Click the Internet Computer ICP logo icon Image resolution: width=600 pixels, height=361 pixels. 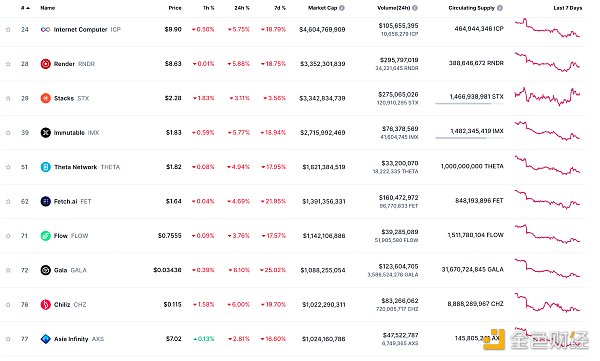click(45, 29)
